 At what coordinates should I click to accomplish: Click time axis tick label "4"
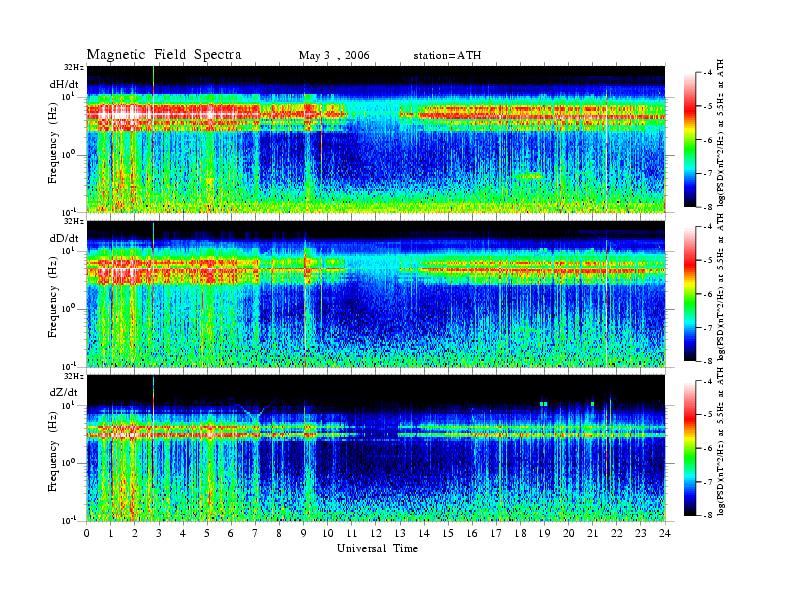183,534
